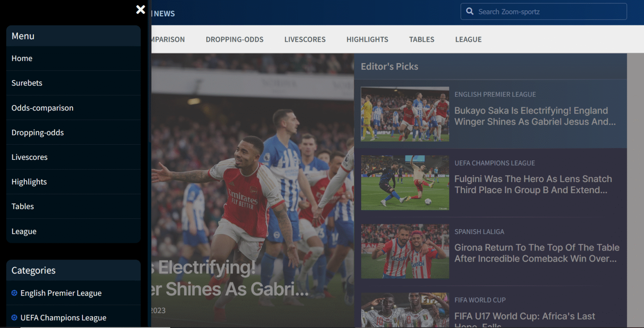Click the SPANISH LALIGA article tag
Screen dimensions: 644x328
pos(479,232)
